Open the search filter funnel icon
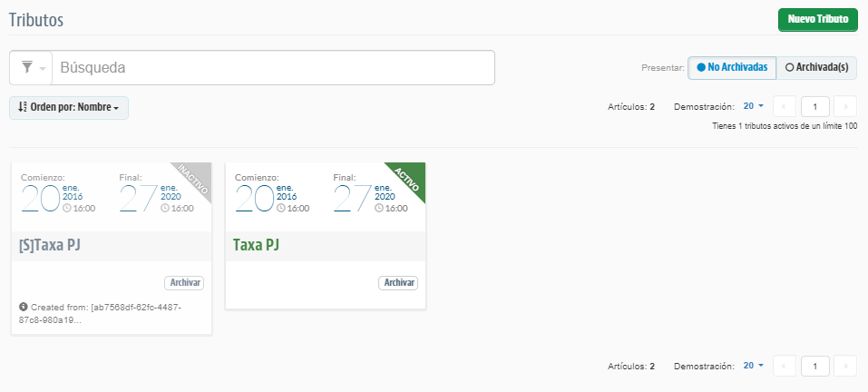The height and width of the screenshot is (392, 868). (x=28, y=67)
